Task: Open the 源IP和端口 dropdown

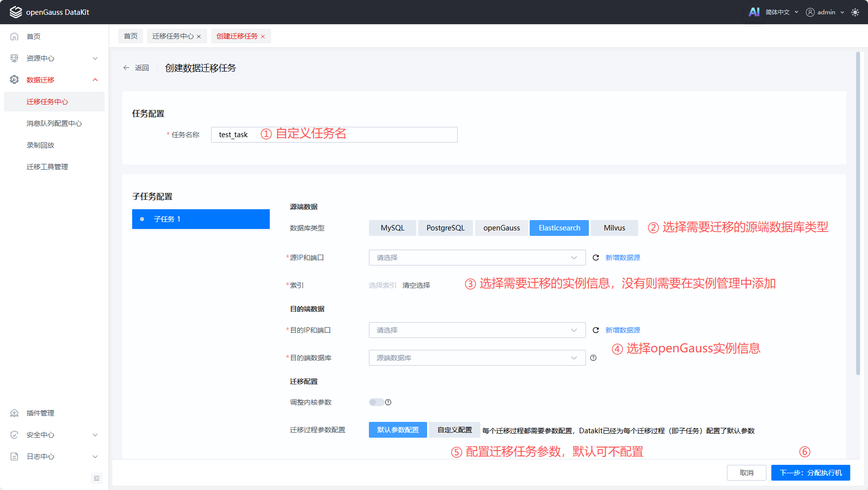Action: pyautogui.click(x=477, y=258)
